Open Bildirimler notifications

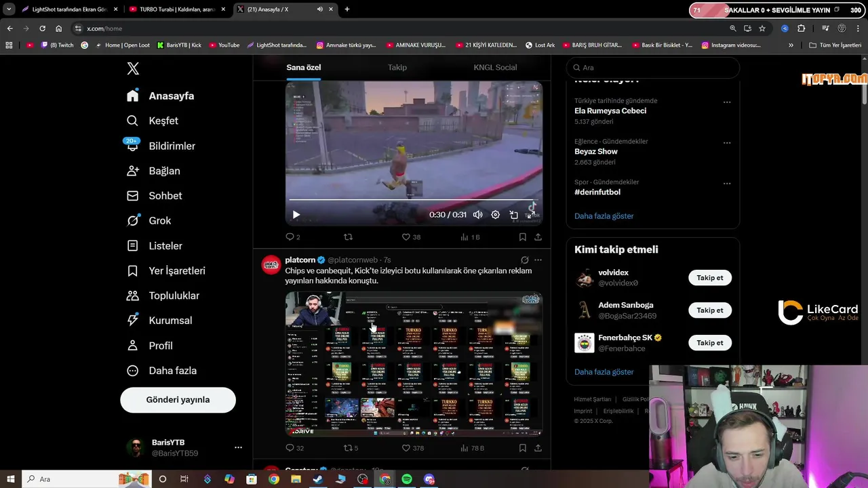161,146
